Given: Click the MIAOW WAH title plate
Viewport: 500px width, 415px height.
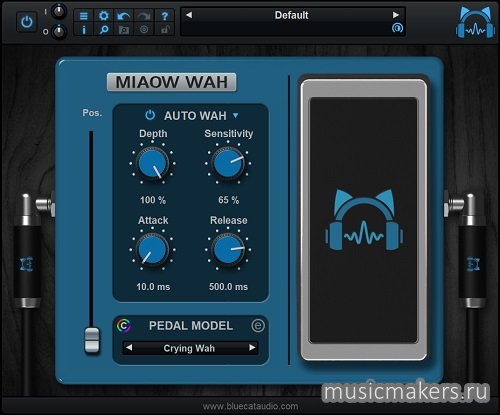Looking at the screenshot, I should 172,82.
